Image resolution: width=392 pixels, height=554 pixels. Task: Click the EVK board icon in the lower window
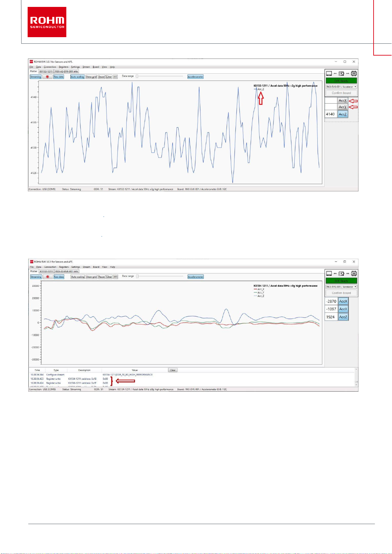pyautogui.click(x=341, y=273)
